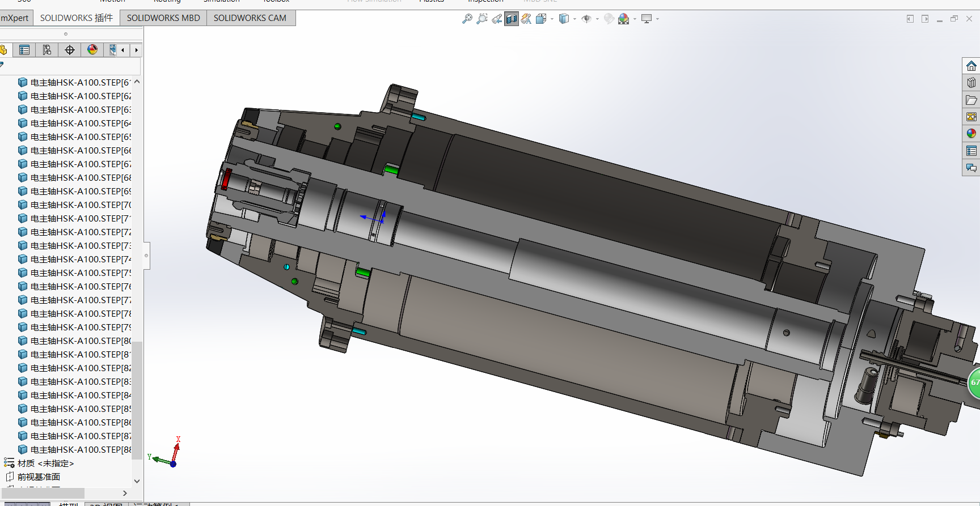Expand the View Orientation dropdown arrow
The image size is (980, 506).
[x=552, y=19]
